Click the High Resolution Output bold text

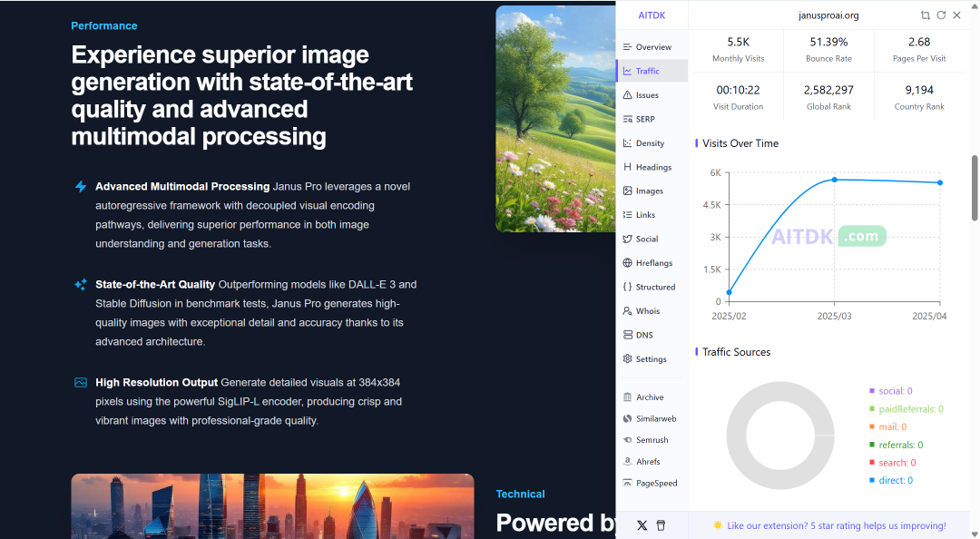(156, 383)
